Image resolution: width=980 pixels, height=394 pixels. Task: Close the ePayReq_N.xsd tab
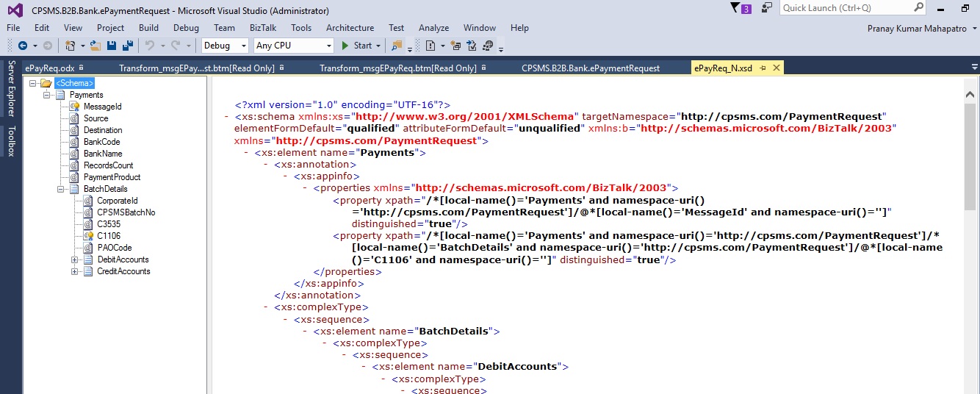(776, 68)
